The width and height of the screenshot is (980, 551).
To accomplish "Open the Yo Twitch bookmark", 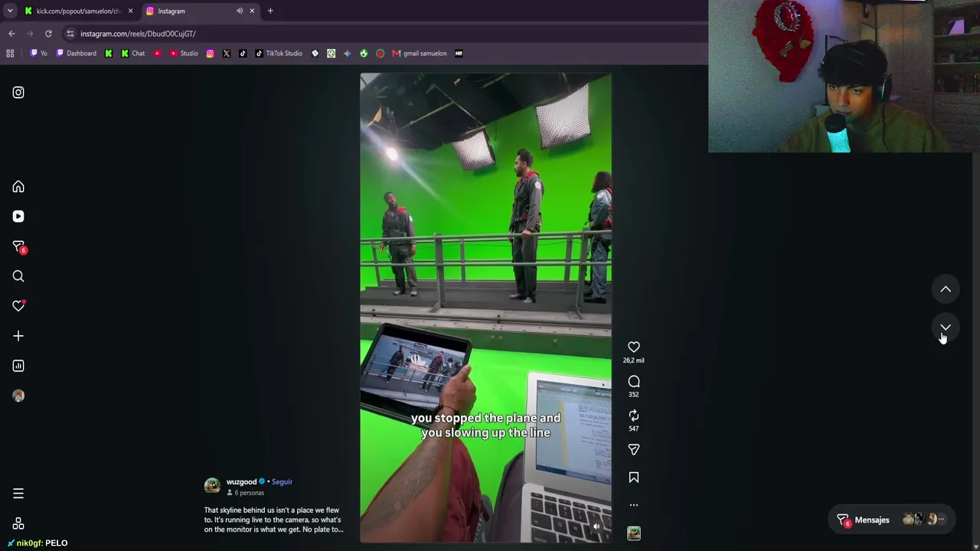I will (38, 54).
